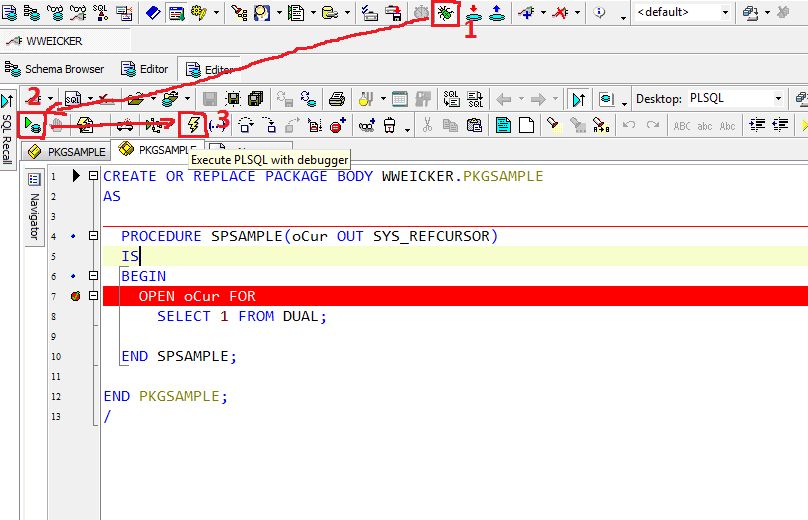This screenshot has height=520, width=808.
Task: Select the second PKGSAMPLE editor tab
Action: click(x=157, y=150)
